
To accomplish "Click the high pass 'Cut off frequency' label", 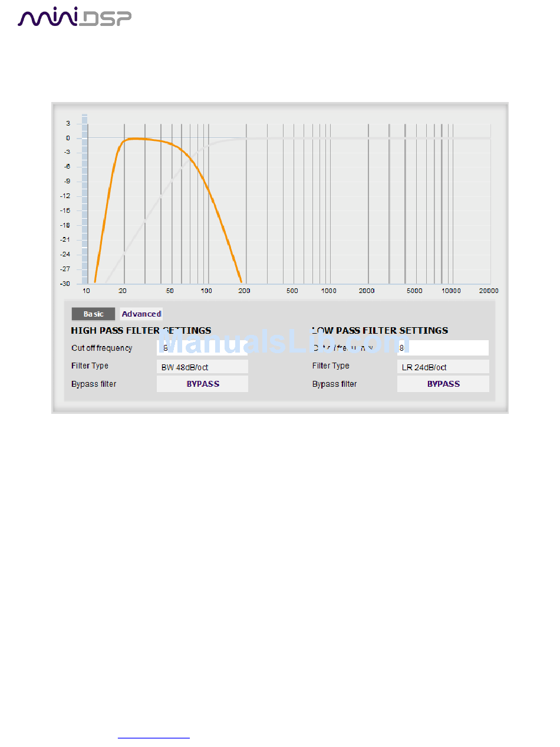I will click(x=101, y=348).
